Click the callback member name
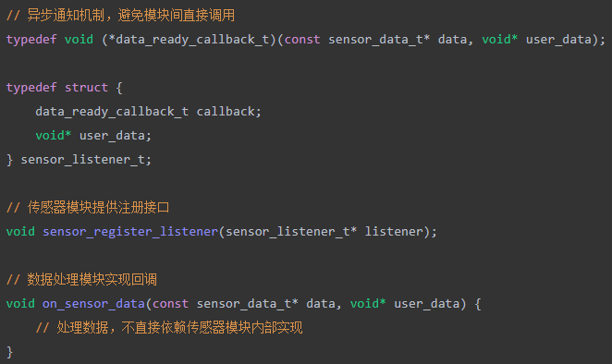The width and height of the screenshot is (612, 364). 226,112
